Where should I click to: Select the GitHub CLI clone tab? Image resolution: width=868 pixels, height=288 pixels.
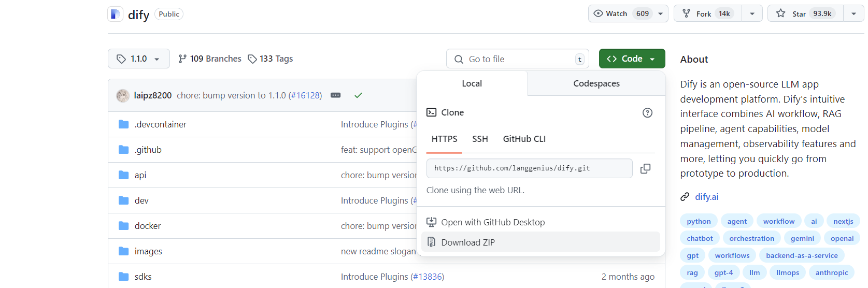[x=524, y=139]
